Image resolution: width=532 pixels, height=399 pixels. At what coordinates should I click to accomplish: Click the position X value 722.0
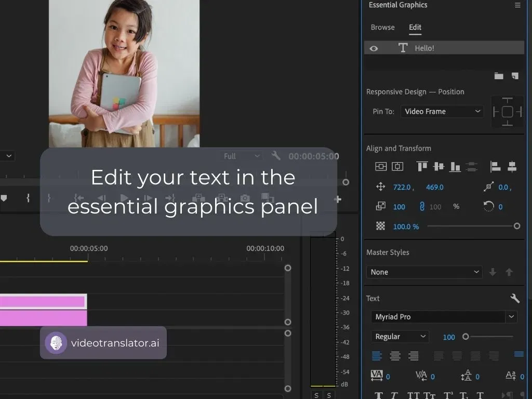click(402, 187)
